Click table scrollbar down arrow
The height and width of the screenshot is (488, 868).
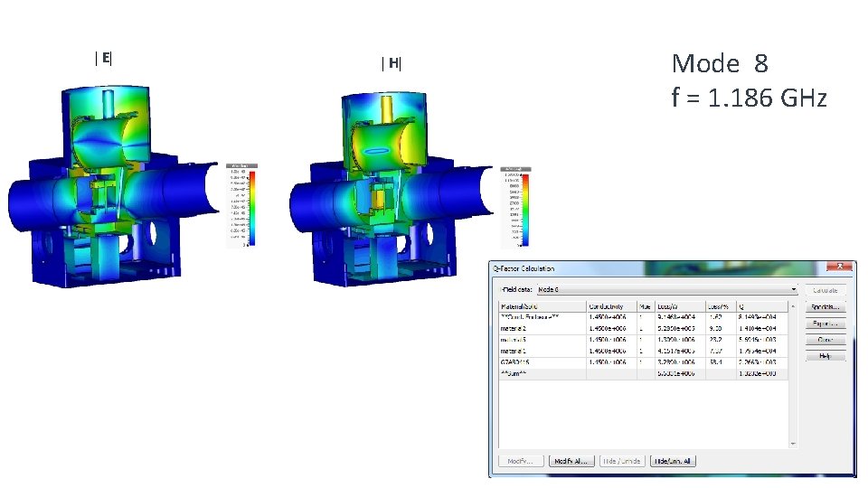click(x=793, y=444)
